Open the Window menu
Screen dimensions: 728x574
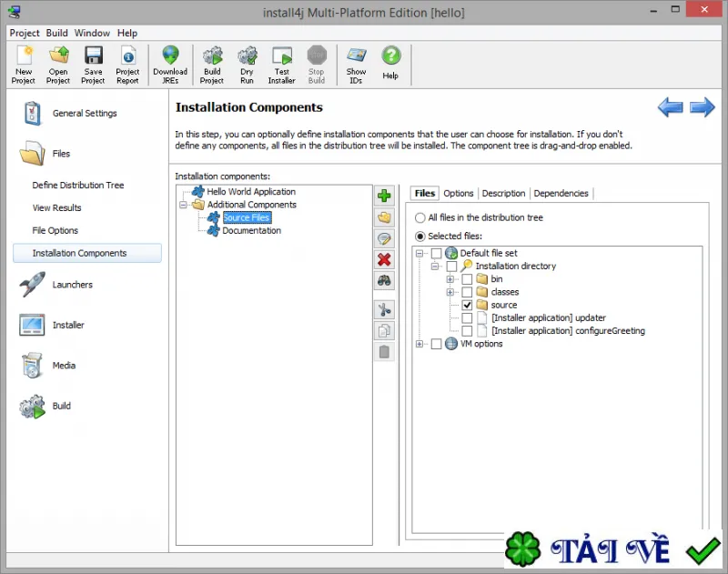point(92,33)
